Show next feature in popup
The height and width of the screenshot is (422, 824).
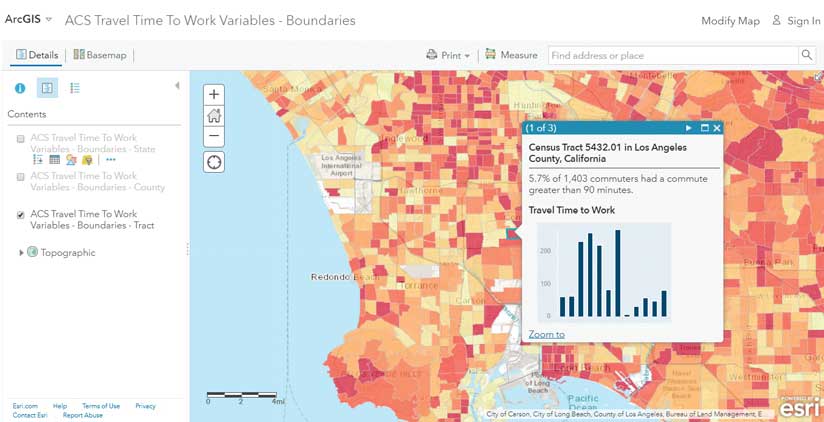[x=688, y=128]
